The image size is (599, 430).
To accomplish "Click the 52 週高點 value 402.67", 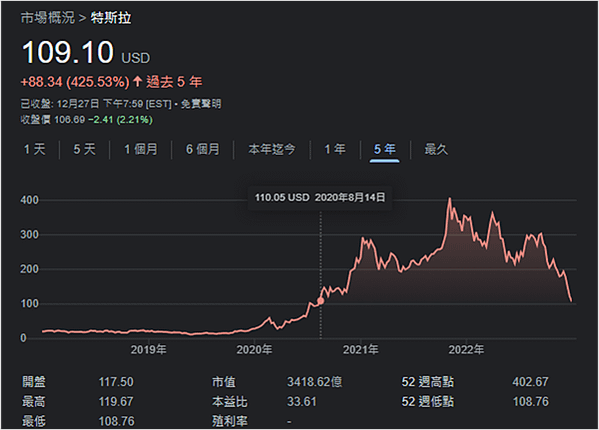I will 531,382.
